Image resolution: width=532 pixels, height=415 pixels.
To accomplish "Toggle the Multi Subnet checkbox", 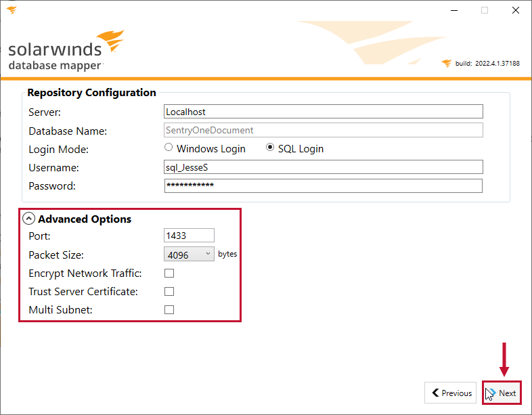I will (x=169, y=310).
